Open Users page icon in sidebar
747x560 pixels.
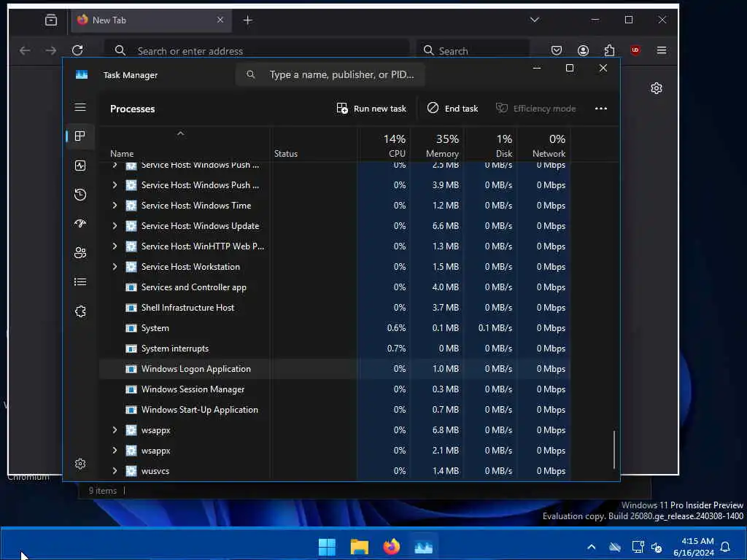click(80, 253)
